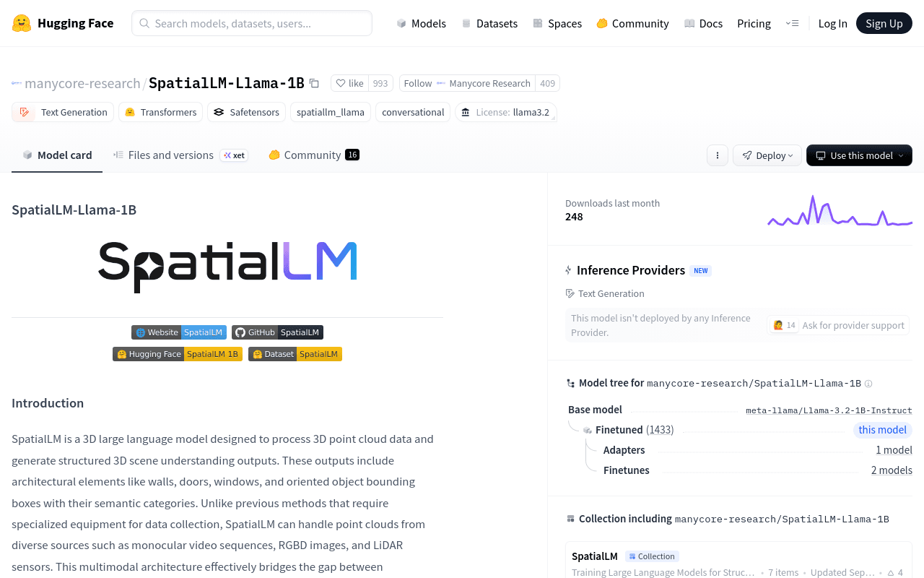Focus the search models input field

pos(252,23)
